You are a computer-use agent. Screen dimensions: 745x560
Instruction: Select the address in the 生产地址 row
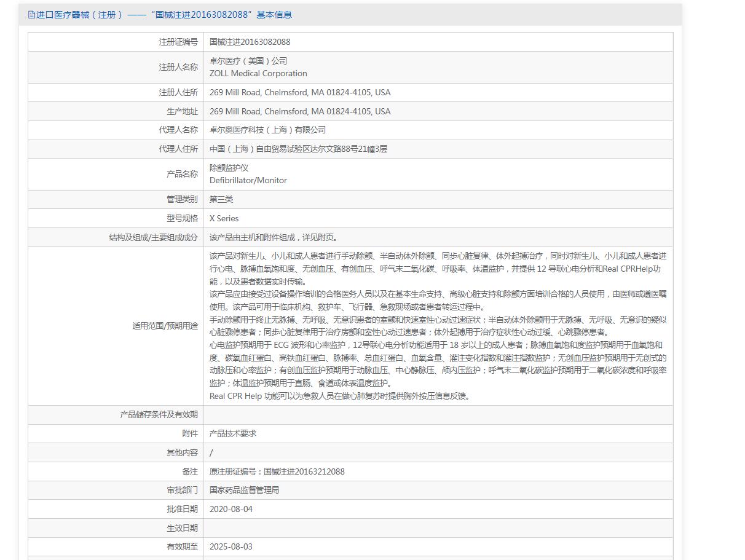coord(300,111)
